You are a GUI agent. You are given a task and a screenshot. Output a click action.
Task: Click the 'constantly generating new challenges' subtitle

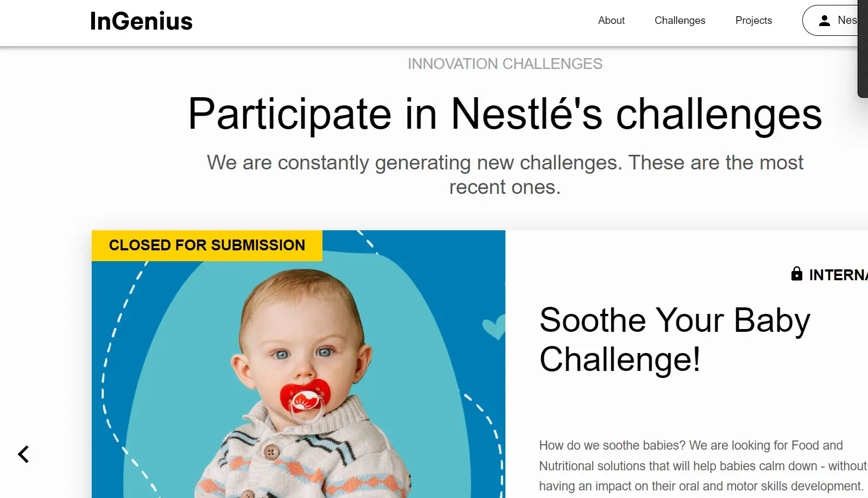[x=505, y=174]
